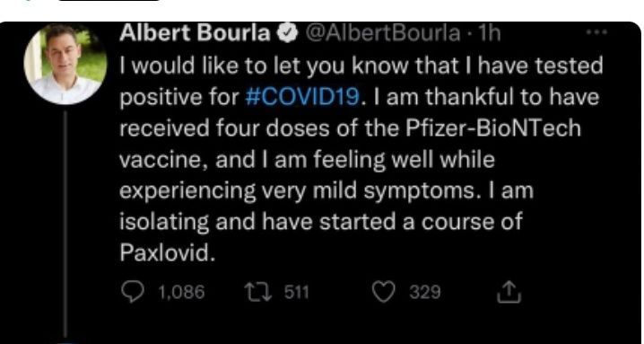Click the word Paxlovid in the tweet
The image size is (644, 344).
(168, 253)
